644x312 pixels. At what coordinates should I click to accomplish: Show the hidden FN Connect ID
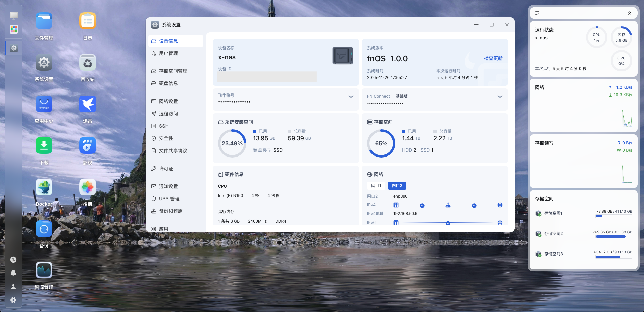coord(500,96)
